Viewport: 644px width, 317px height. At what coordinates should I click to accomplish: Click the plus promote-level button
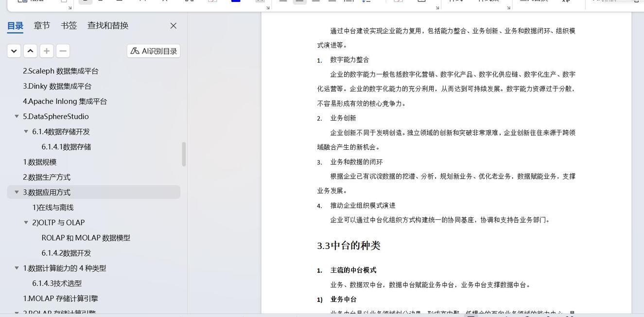pyautogui.click(x=47, y=51)
